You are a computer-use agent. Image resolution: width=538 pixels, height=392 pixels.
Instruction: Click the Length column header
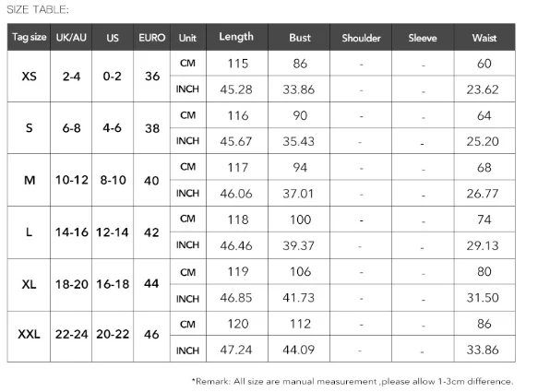click(x=237, y=37)
